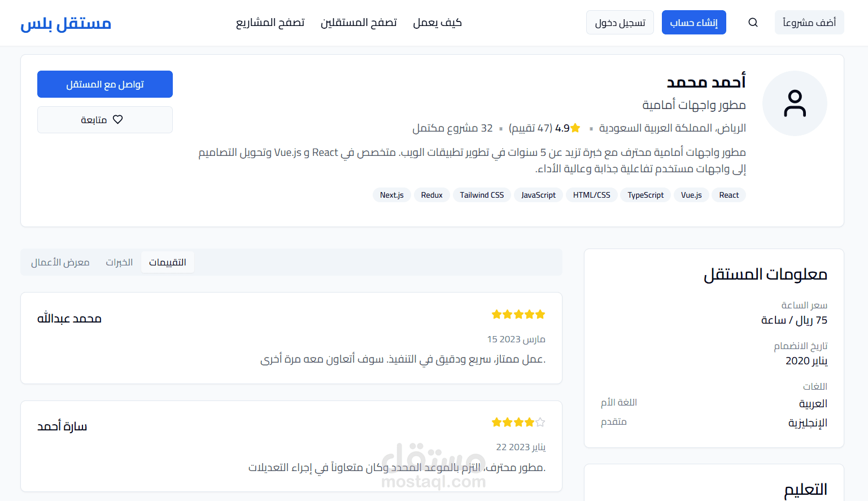Click اللغة الأم proficiency label
868x501 pixels.
619,402
